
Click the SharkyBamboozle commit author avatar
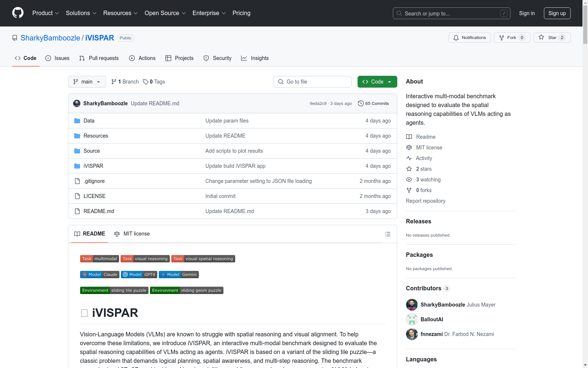click(77, 103)
